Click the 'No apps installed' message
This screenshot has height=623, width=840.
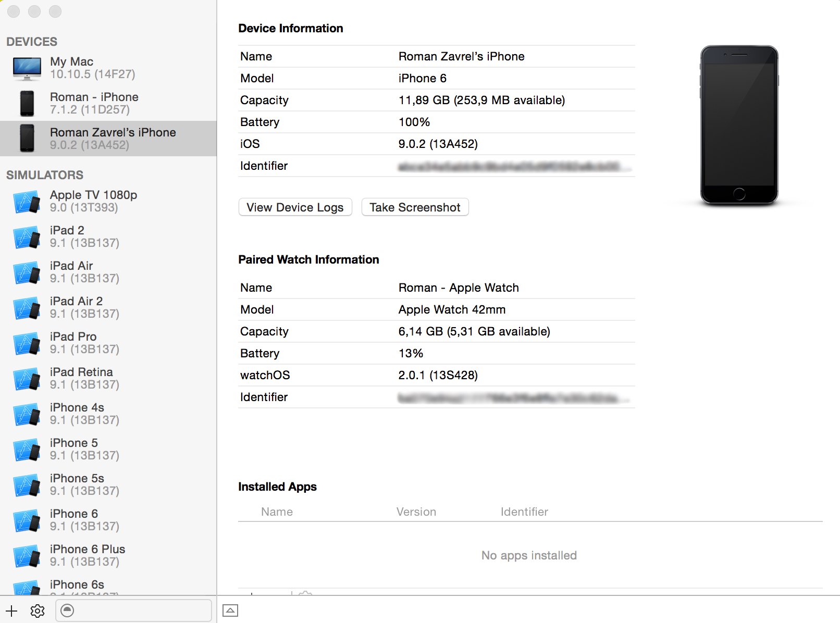[529, 555]
